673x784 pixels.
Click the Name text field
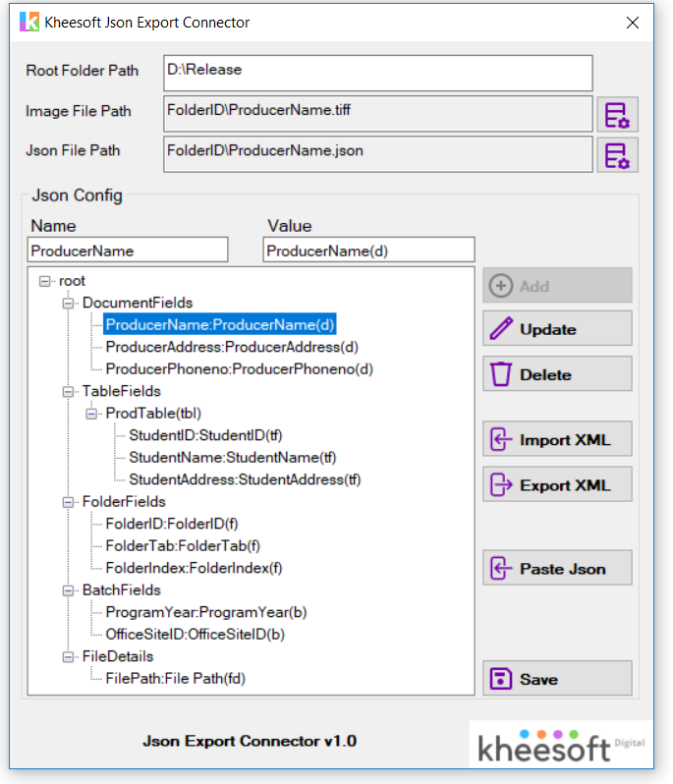pyautogui.click(x=128, y=251)
